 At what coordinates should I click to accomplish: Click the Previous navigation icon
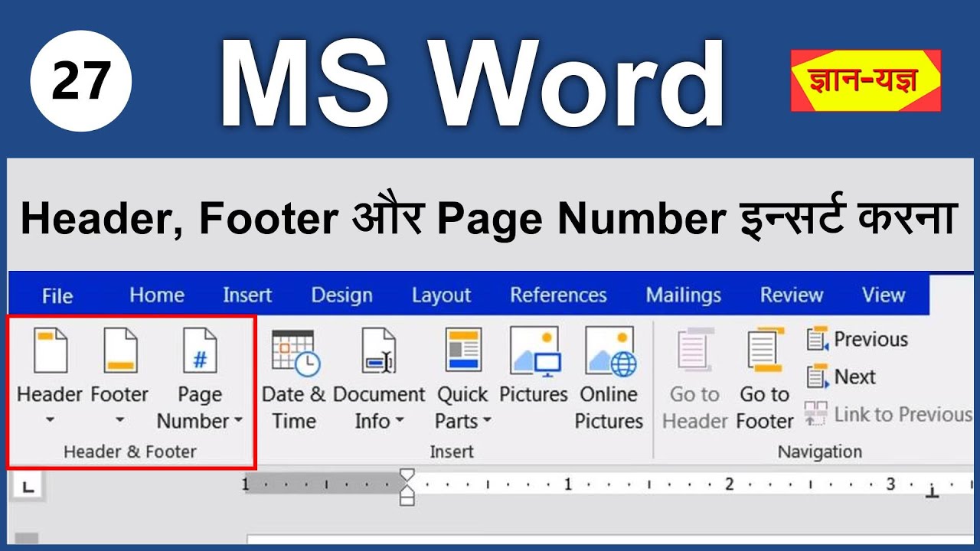coord(818,338)
